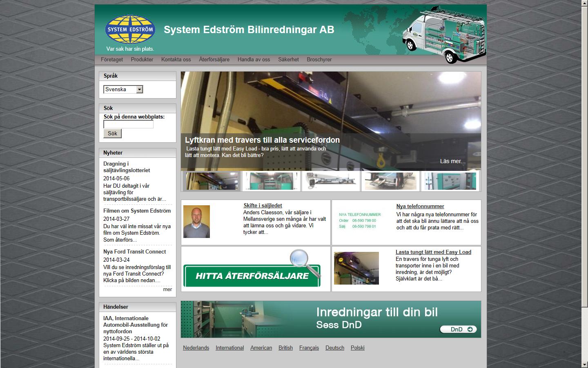588x368 pixels.
Task: Open the Produkter menu
Action: [142, 60]
